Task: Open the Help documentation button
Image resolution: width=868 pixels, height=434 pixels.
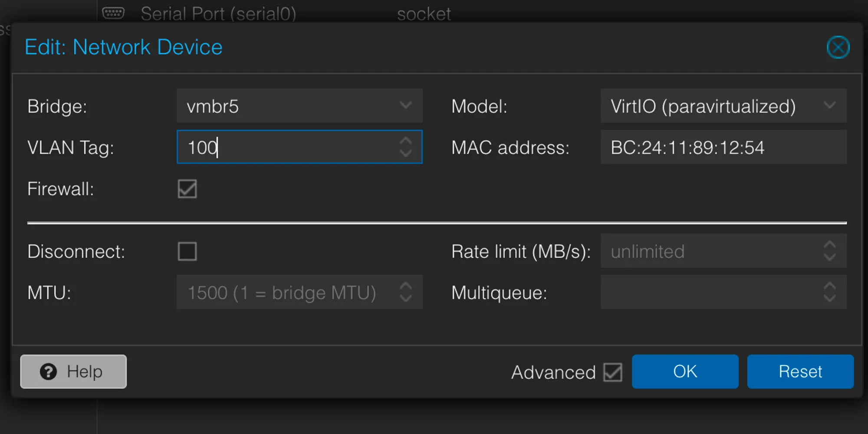Action: click(x=73, y=372)
